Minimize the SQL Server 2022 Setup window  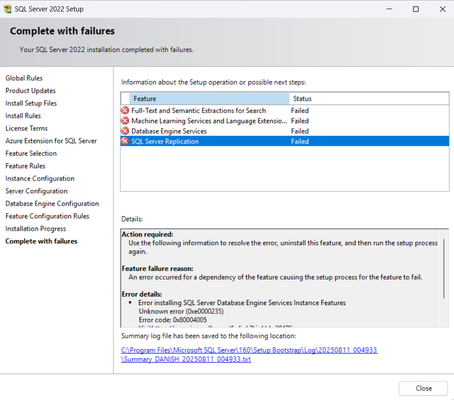click(389, 9)
